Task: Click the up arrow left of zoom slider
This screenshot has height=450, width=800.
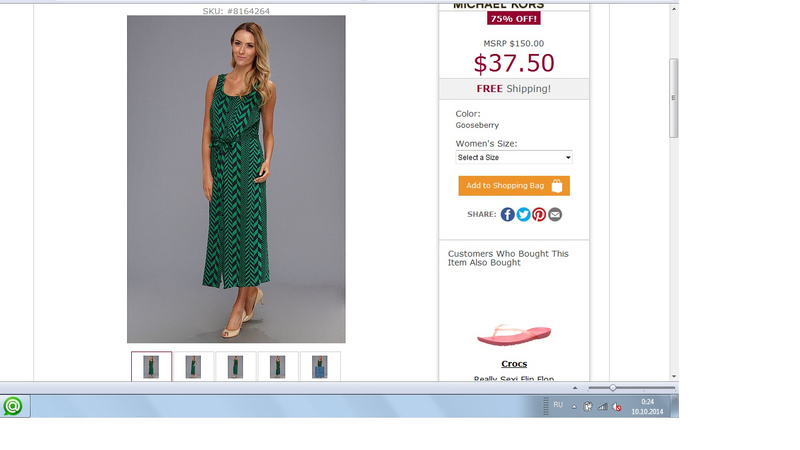Action: (575, 388)
